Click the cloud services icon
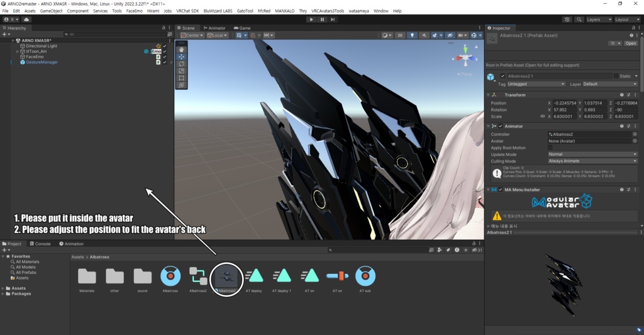The width and height of the screenshot is (644, 335). tap(26, 20)
